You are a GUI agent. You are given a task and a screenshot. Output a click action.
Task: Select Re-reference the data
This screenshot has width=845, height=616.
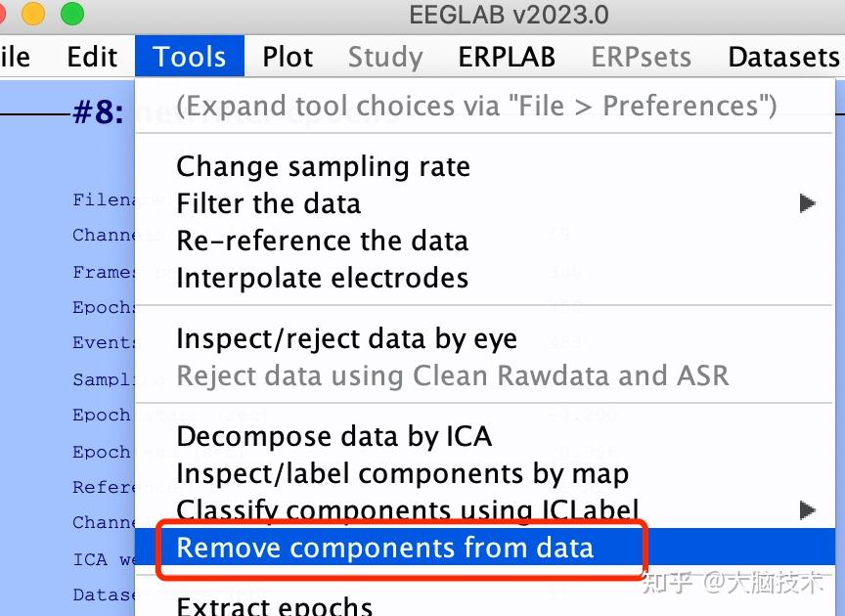[322, 241]
